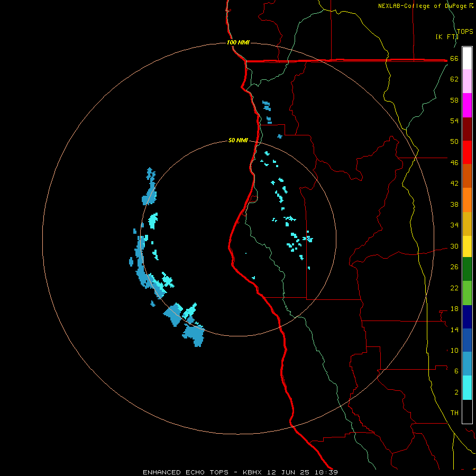Click the dark red 54 kft swatch
The width and height of the screenshot is (476, 476).
point(467,129)
